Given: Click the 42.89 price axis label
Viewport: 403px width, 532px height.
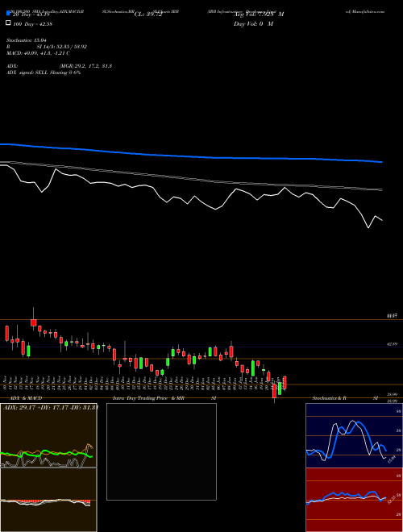Looking at the screenshot, I should 392,344.
